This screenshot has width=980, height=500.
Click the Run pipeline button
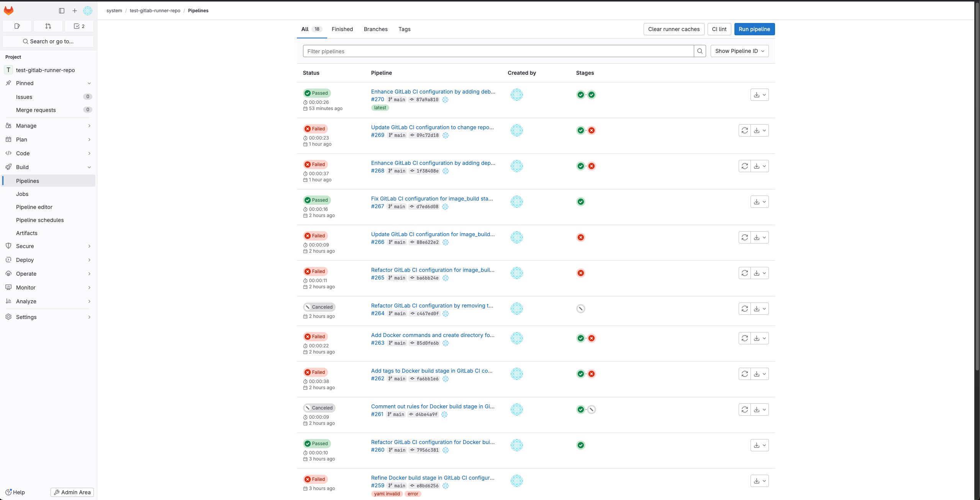(754, 29)
